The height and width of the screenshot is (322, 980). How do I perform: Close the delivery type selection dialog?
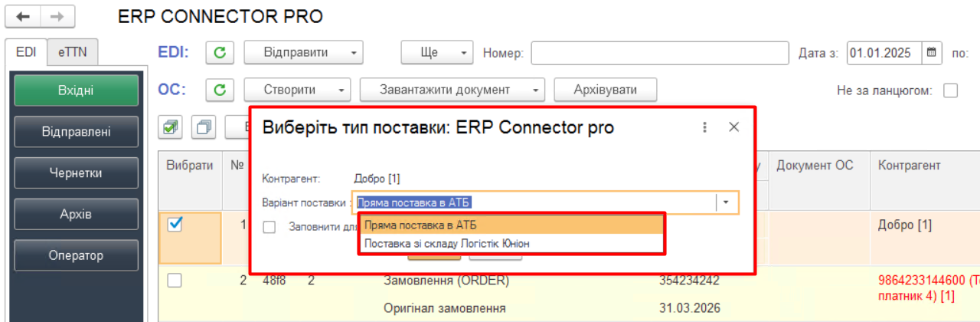733,127
